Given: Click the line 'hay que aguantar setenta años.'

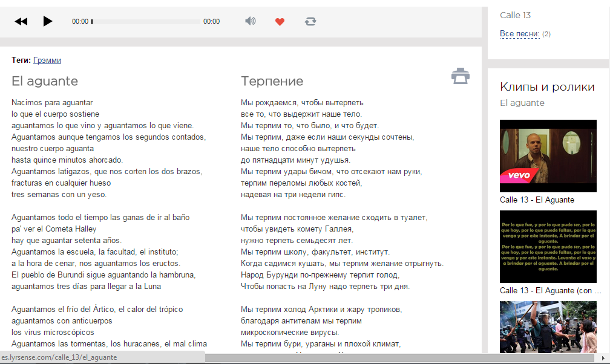Looking at the screenshot, I should [67, 240].
